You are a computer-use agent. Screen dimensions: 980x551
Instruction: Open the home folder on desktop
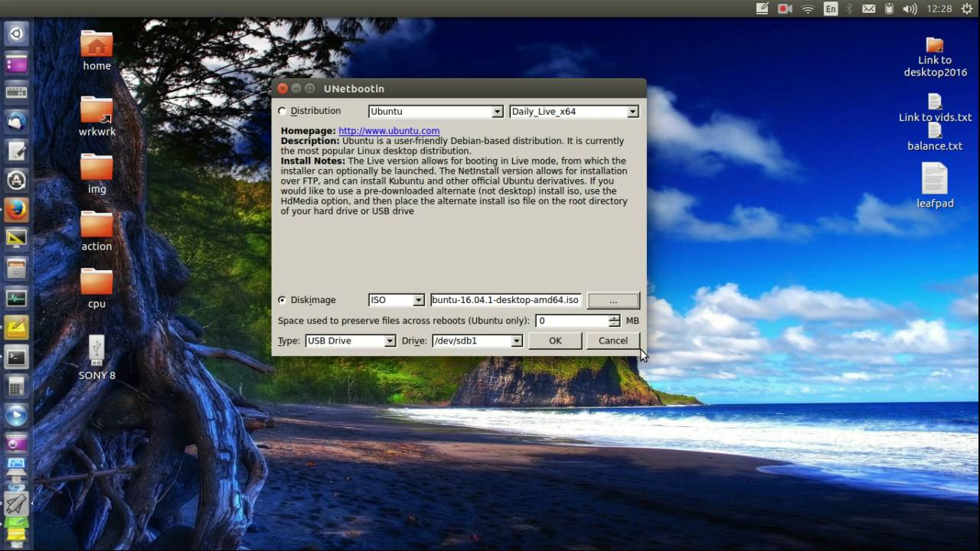tap(96, 51)
